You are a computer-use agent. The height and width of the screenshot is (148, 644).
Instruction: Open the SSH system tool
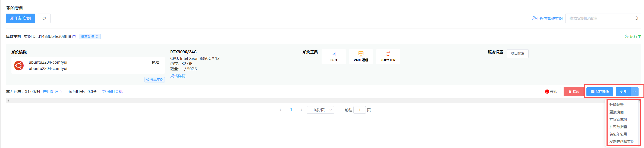point(334,57)
